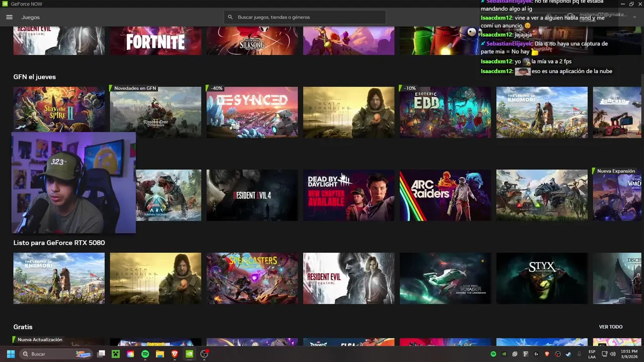Viewport: 644px width, 362px height.
Task: Click the Spotify icon in system tray
Action: point(493,354)
